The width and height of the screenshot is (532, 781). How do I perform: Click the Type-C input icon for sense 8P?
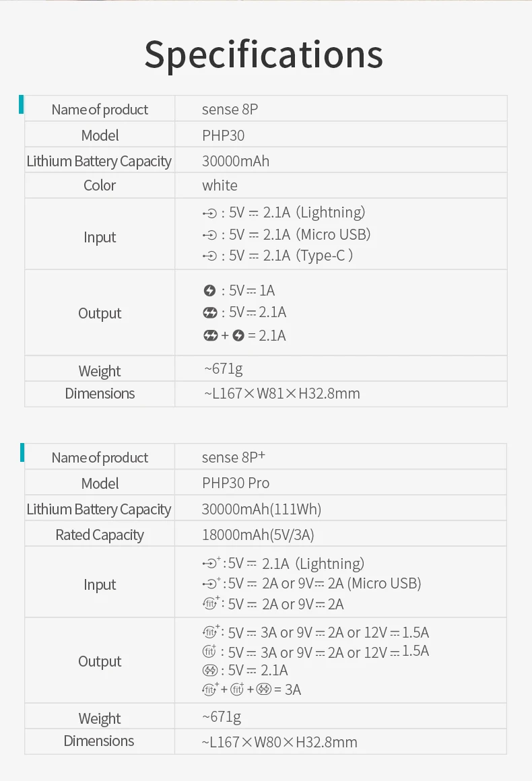[209, 256]
